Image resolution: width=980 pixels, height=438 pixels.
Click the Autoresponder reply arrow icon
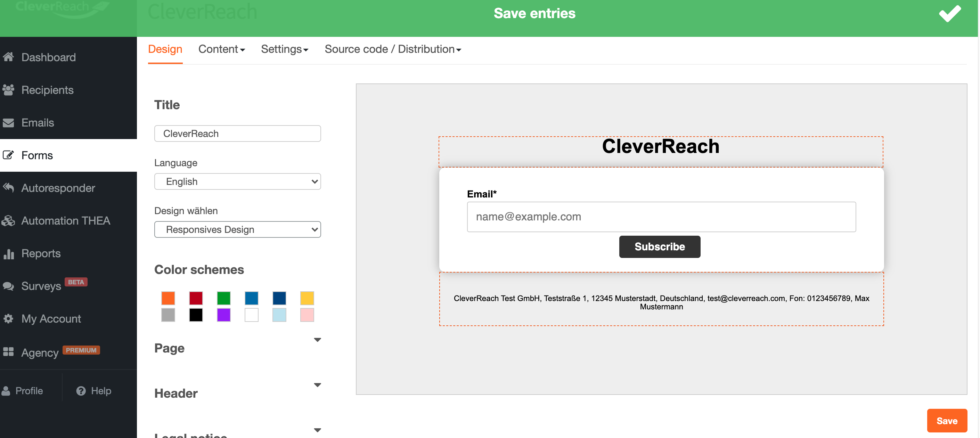[x=8, y=188]
